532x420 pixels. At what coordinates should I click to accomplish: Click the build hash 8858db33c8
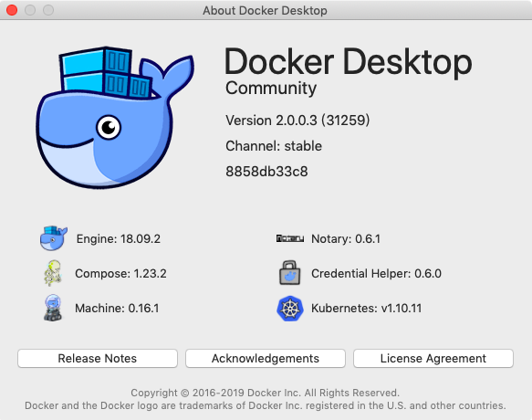[266, 172]
